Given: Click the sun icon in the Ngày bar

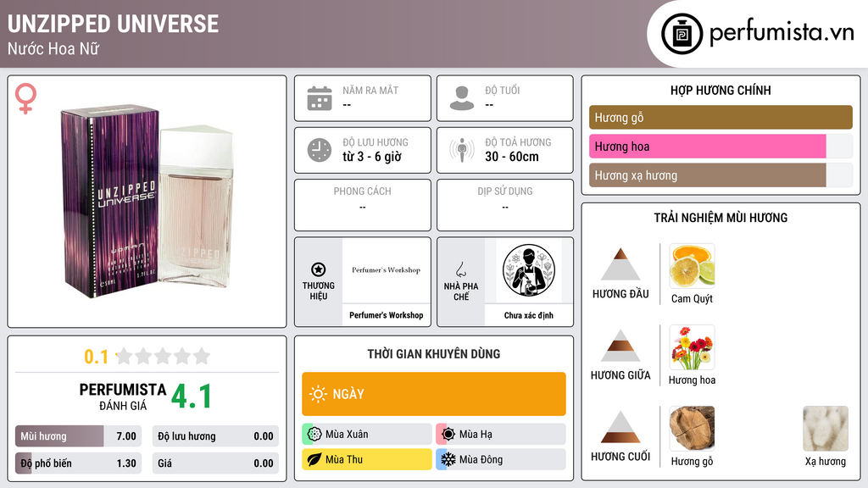Looking at the screenshot, I should (319, 394).
